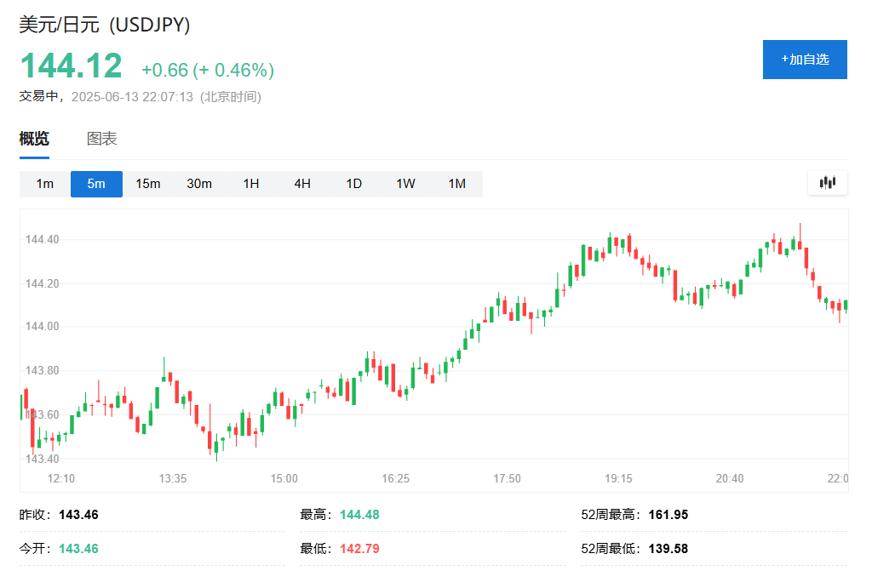Select the 15m timeframe
Screen dimensions: 872x588
tap(148, 184)
